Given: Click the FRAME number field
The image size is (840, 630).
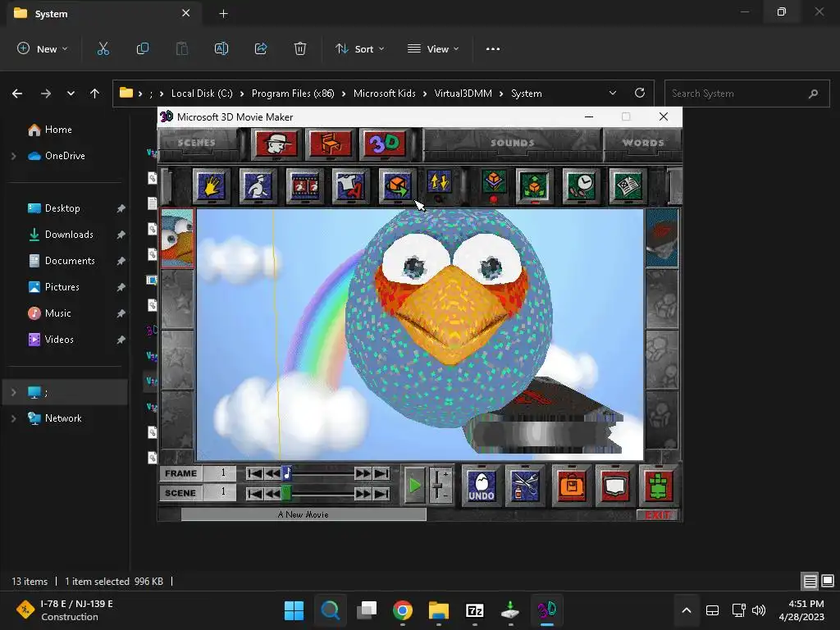Looking at the screenshot, I should pos(220,473).
